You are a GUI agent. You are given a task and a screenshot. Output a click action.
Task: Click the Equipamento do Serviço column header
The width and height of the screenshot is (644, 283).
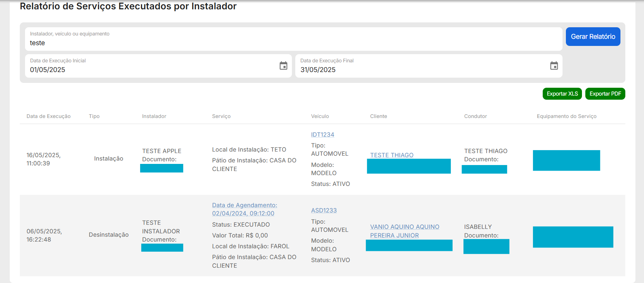(x=567, y=116)
